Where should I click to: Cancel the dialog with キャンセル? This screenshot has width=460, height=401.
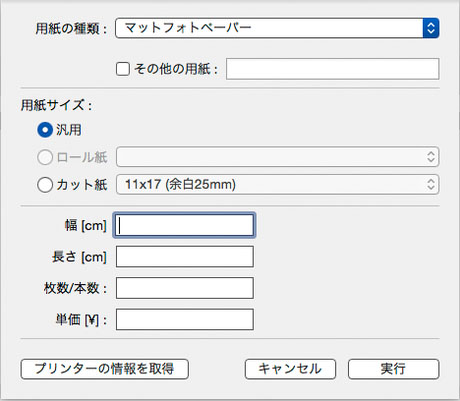coord(290,369)
